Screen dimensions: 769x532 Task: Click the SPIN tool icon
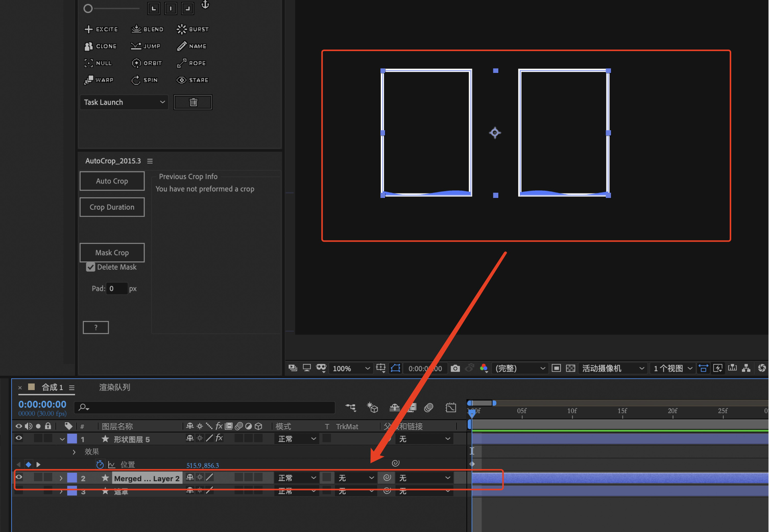(136, 80)
